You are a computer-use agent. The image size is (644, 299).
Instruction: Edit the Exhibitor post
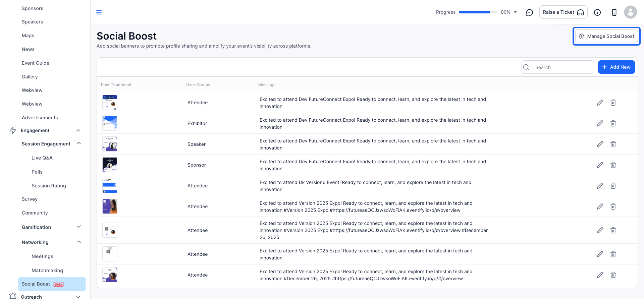(x=600, y=123)
